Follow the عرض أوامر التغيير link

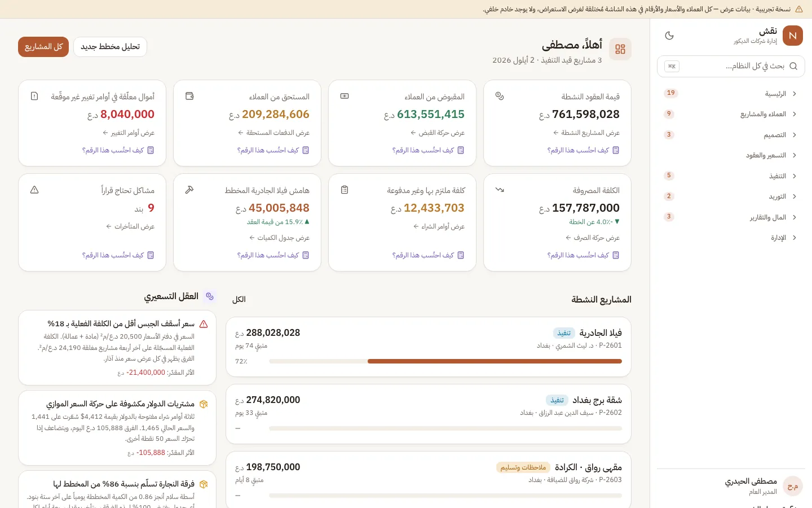[x=129, y=133]
